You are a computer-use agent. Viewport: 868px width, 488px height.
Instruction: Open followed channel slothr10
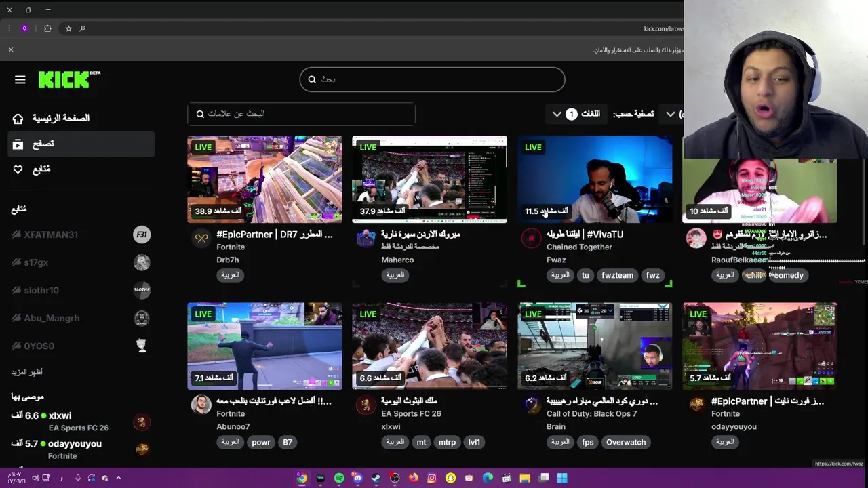(x=81, y=290)
